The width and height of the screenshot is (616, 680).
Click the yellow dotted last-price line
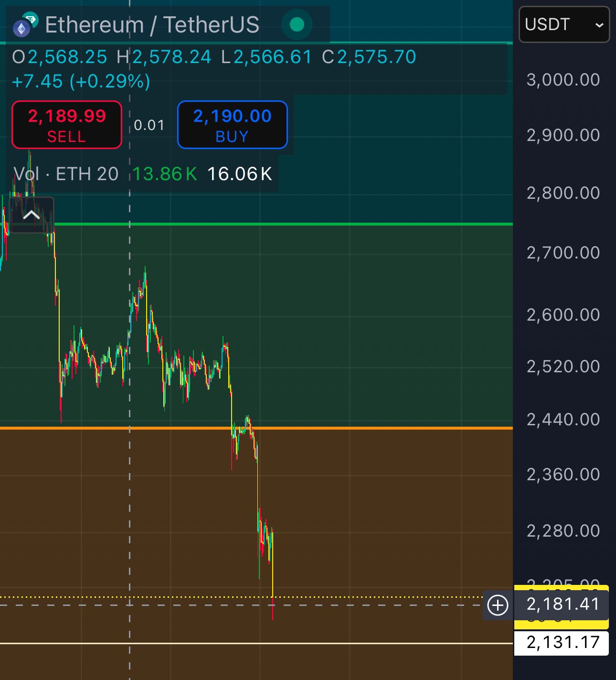tap(382, 597)
